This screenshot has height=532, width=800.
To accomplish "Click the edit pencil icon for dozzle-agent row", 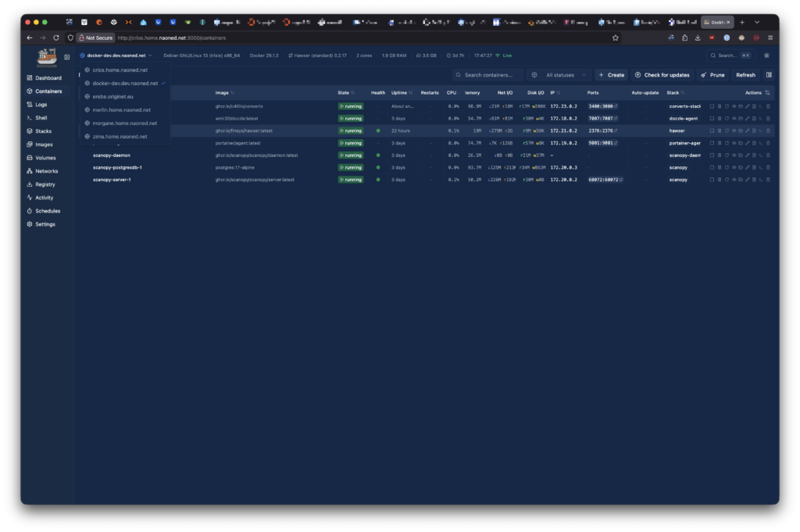I will (747, 118).
